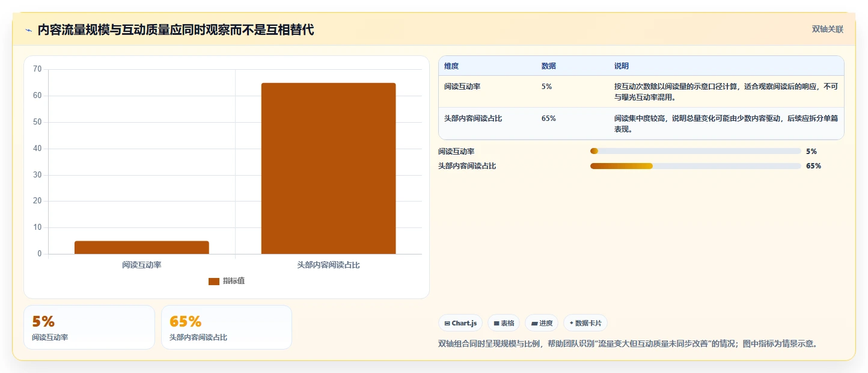The width and height of the screenshot is (868, 373).
Task: Select the 5% 阅读互动率 data card
Action: pos(89,327)
